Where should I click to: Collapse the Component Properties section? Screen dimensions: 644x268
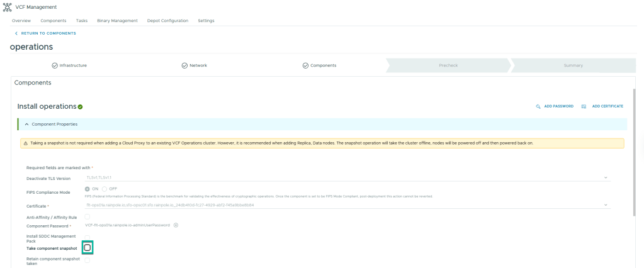point(27,124)
